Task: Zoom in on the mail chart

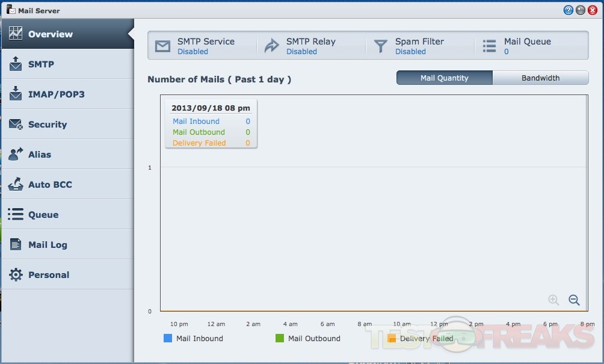Action: 553,300
